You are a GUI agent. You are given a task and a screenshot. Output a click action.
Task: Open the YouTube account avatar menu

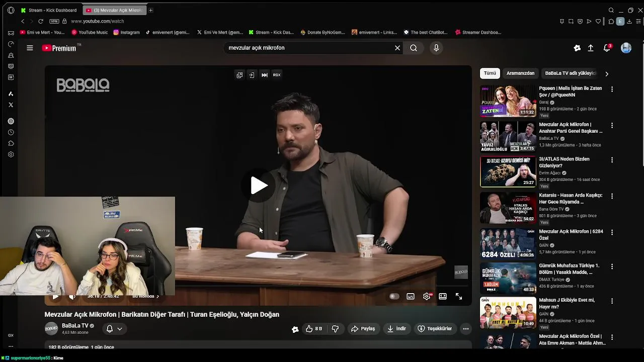626,48
